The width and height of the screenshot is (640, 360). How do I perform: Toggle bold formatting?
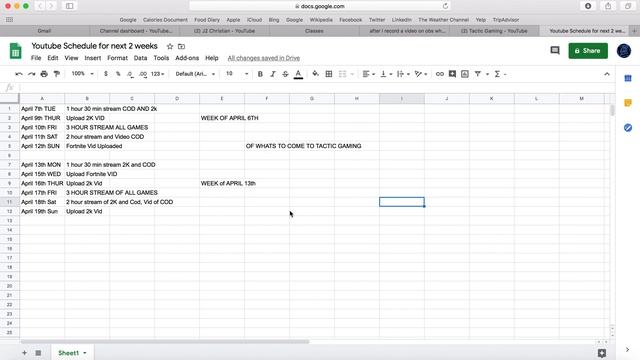coord(260,74)
